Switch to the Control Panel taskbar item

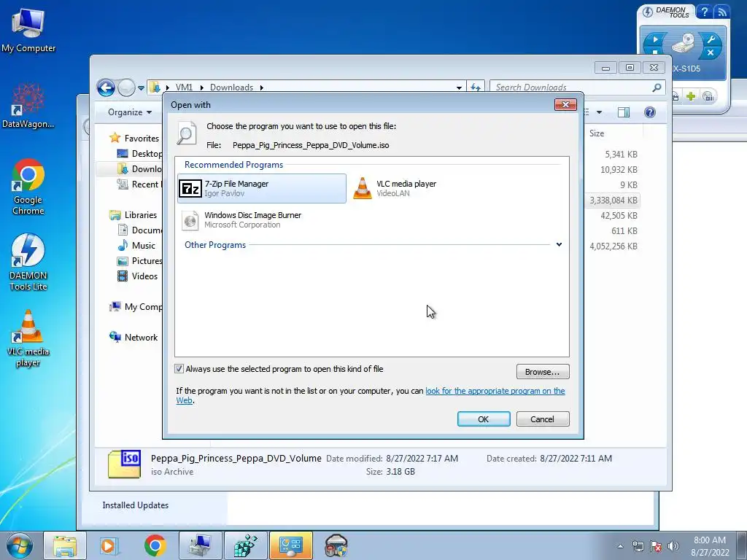(x=291, y=545)
